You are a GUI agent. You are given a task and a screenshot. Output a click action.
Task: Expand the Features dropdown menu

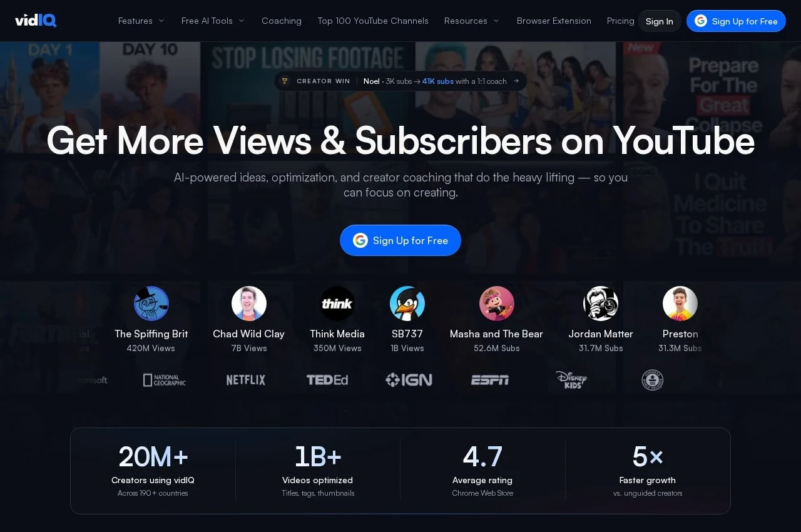coord(141,21)
